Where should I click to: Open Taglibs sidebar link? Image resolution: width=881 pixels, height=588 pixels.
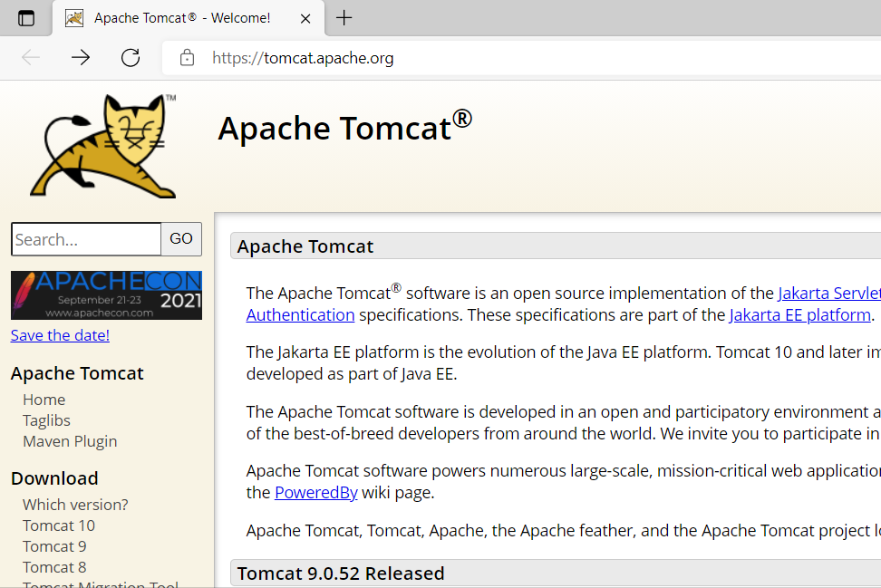coord(46,420)
